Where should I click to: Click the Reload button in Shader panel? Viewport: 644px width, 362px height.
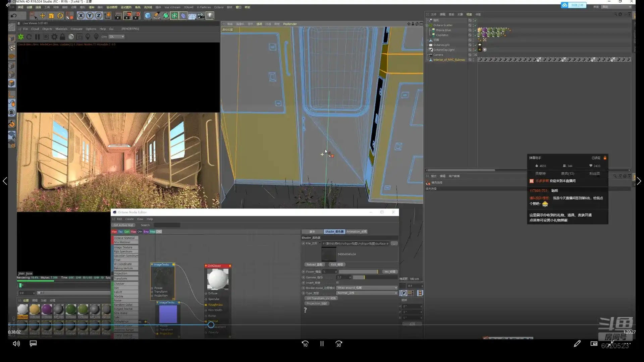[314, 264]
